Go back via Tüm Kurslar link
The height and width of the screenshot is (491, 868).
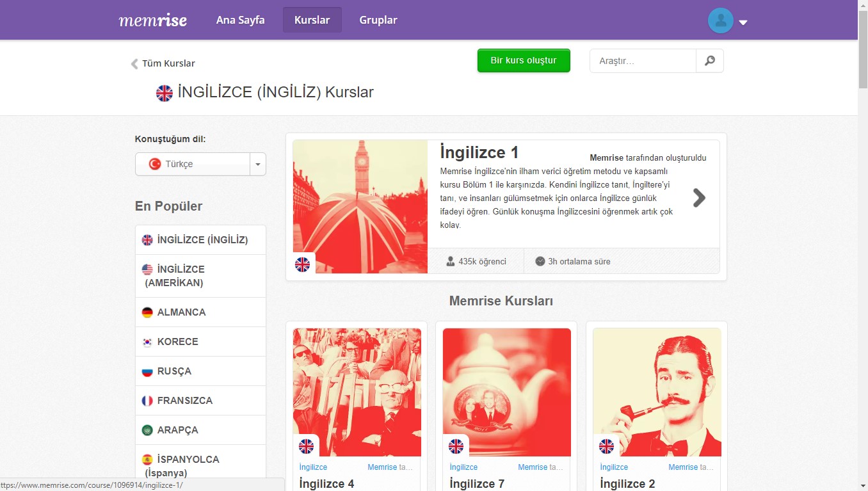coord(168,63)
